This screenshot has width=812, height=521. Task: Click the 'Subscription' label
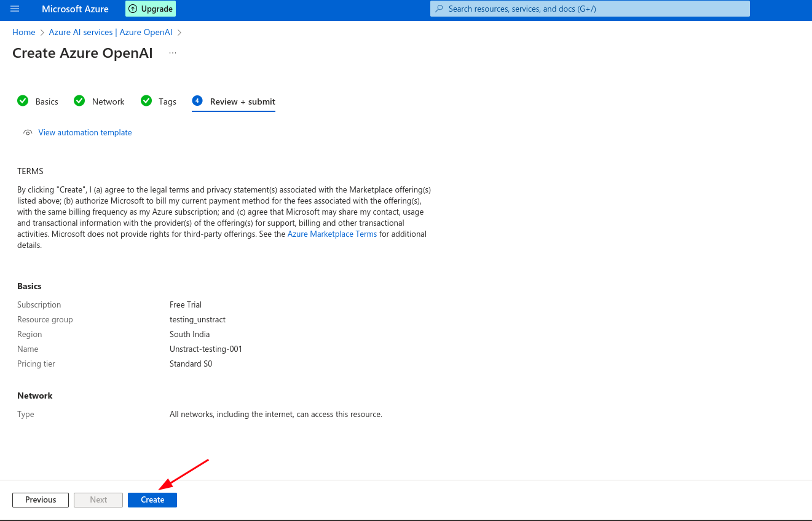coord(39,304)
